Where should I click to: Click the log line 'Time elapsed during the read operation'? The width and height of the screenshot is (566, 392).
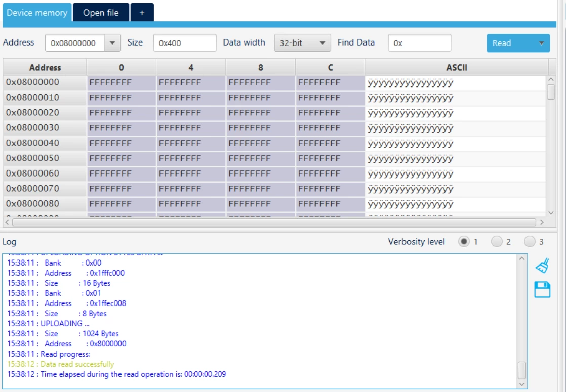tap(116, 374)
